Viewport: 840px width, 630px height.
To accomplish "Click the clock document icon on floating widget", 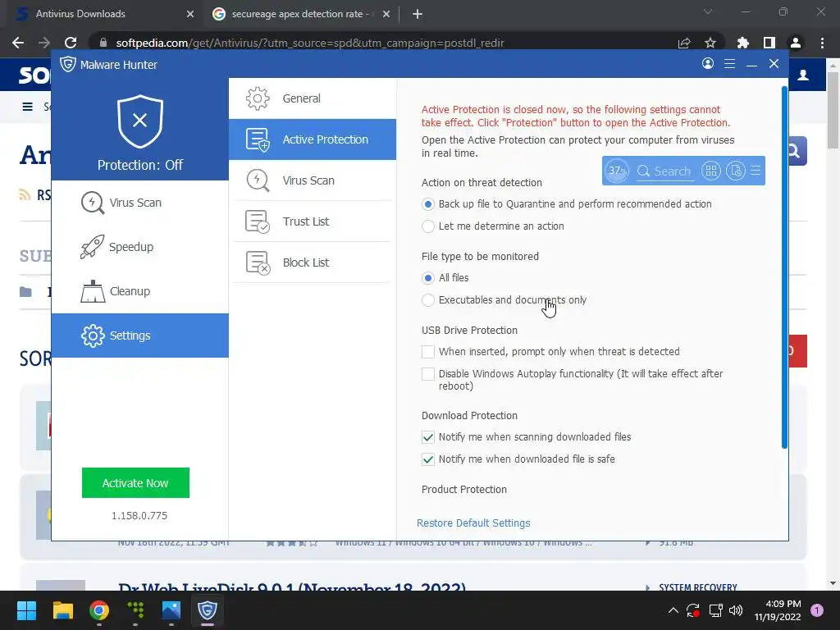I will [736, 171].
